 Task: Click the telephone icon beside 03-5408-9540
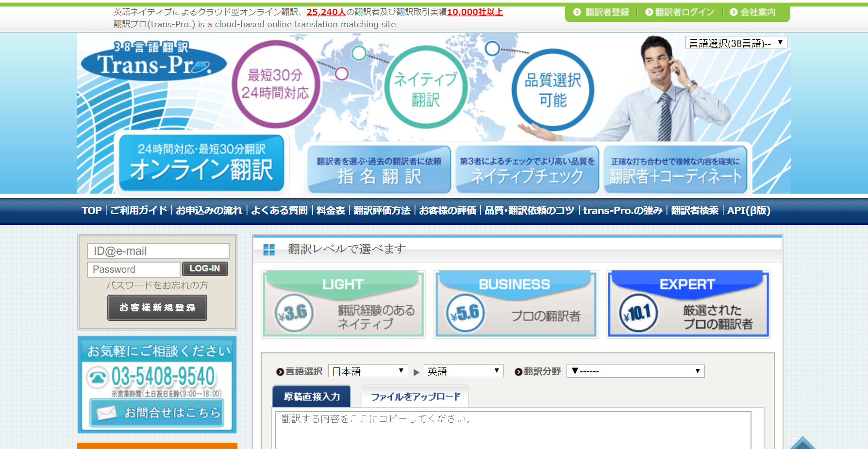(x=98, y=377)
